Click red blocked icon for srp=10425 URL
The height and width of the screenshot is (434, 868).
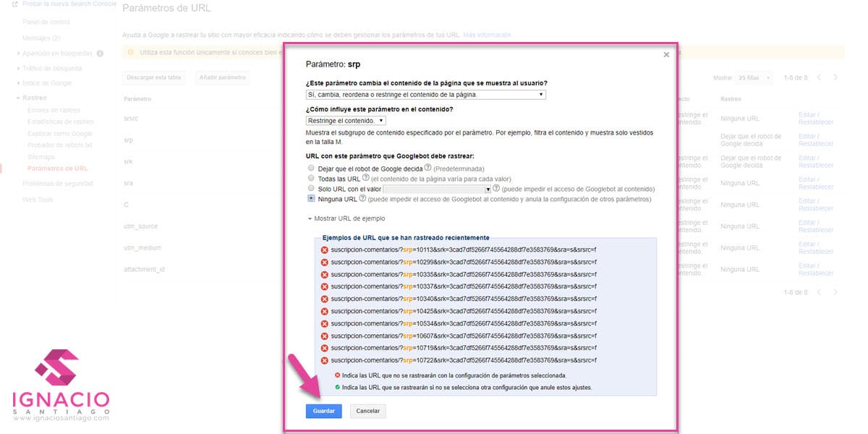(325, 312)
